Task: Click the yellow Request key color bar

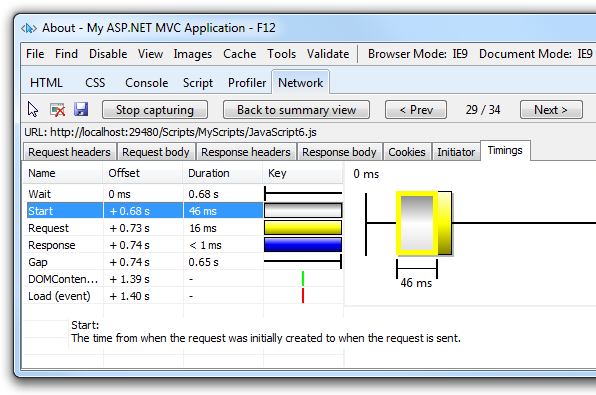Action: point(303,228)
